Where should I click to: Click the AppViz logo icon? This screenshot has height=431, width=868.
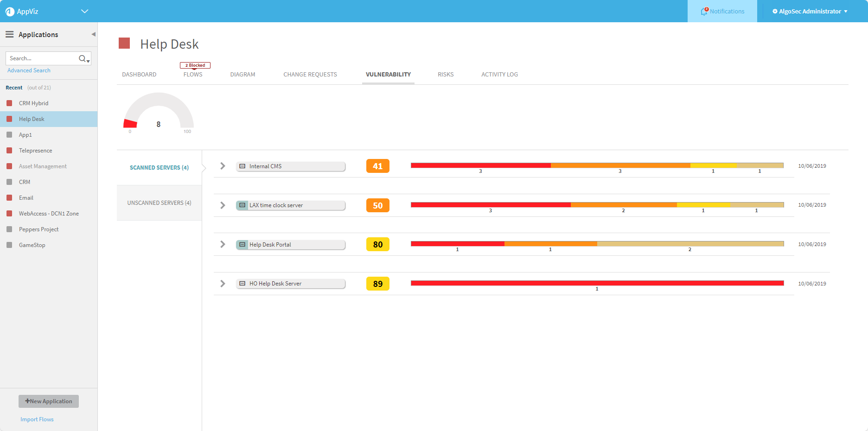(x=10, y=12)
